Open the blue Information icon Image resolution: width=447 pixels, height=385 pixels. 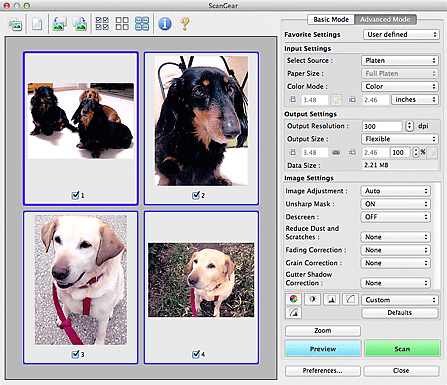[165, 24]
